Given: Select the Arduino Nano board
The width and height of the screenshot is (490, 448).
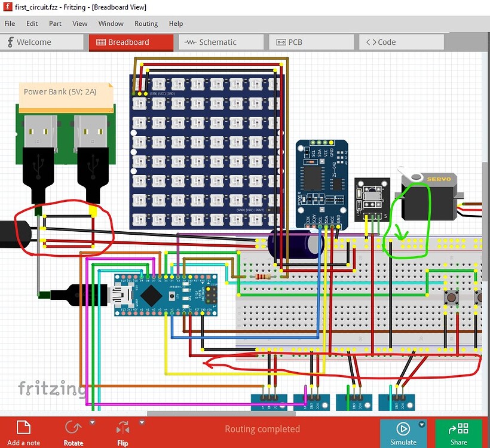Looking at the screenshot, I should 166,295.
